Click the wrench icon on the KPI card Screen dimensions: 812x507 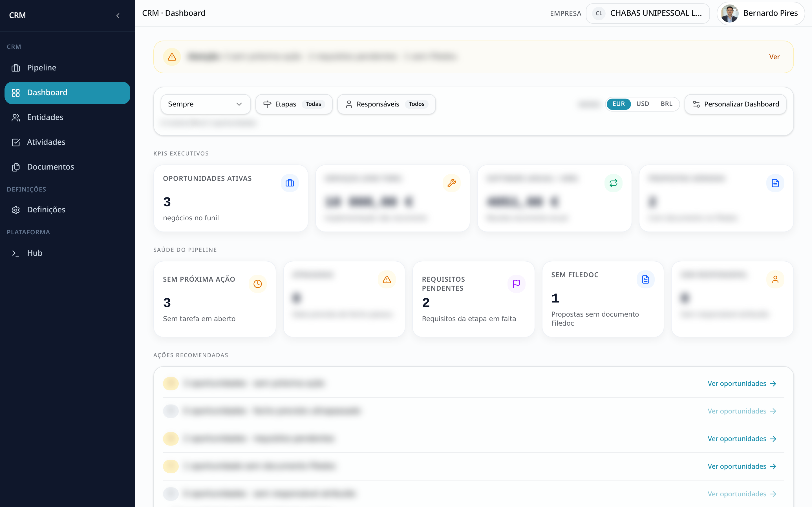coord(451,183)
